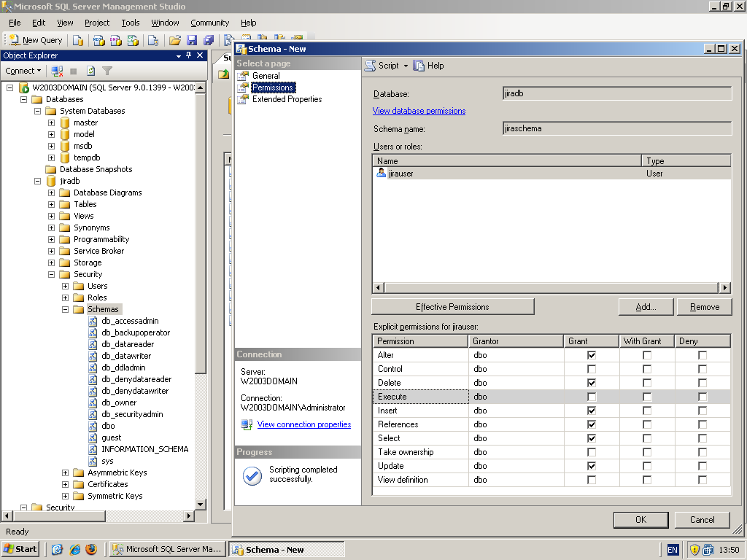Click the Stop icon in Object Explorer toolbar
This screenshot has width=747, height=560.
pos(74,71)
